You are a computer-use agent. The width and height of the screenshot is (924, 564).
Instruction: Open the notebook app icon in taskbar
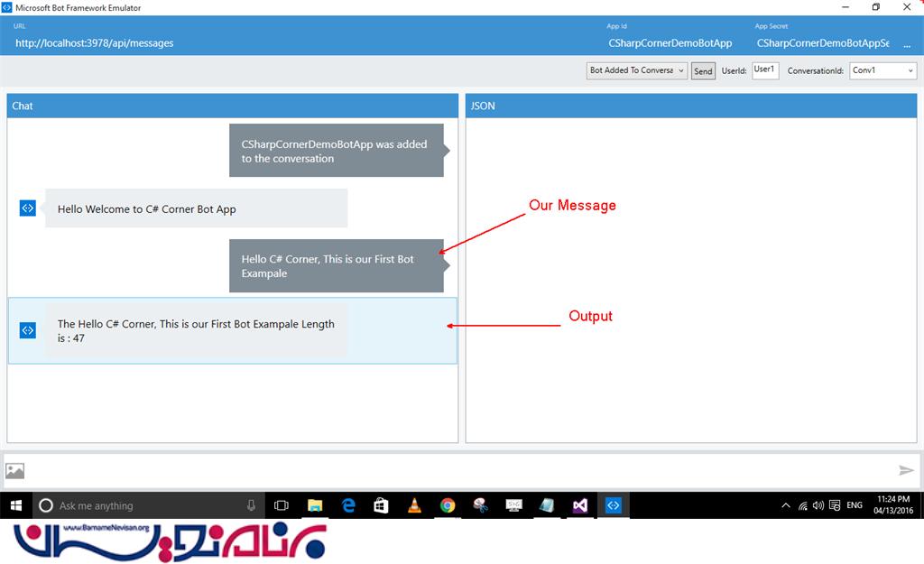tap(547, 505)
